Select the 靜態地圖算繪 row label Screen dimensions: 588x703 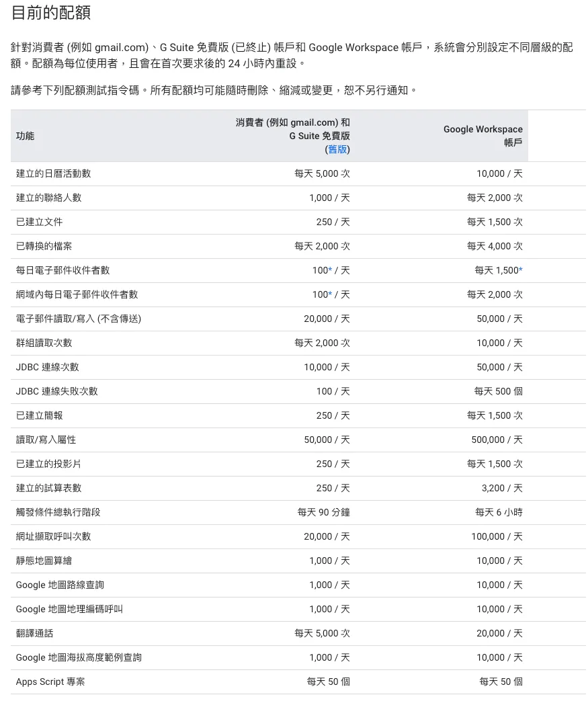coord(44,561)
